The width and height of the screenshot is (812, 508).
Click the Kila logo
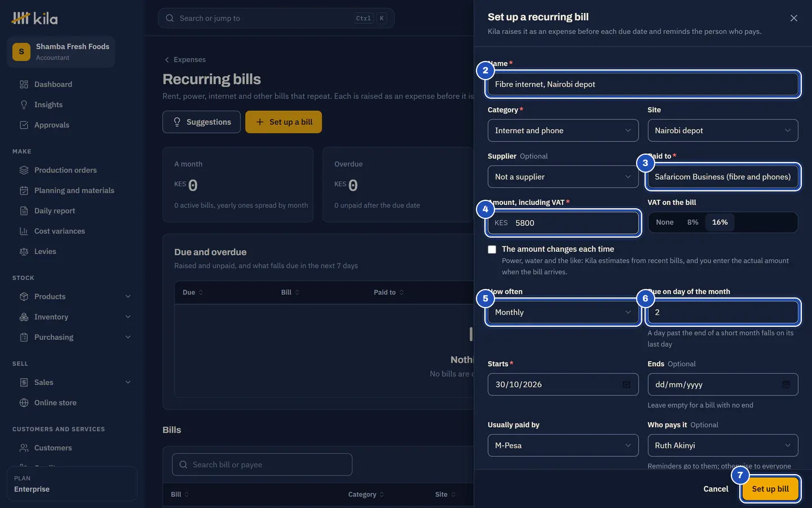35,19
